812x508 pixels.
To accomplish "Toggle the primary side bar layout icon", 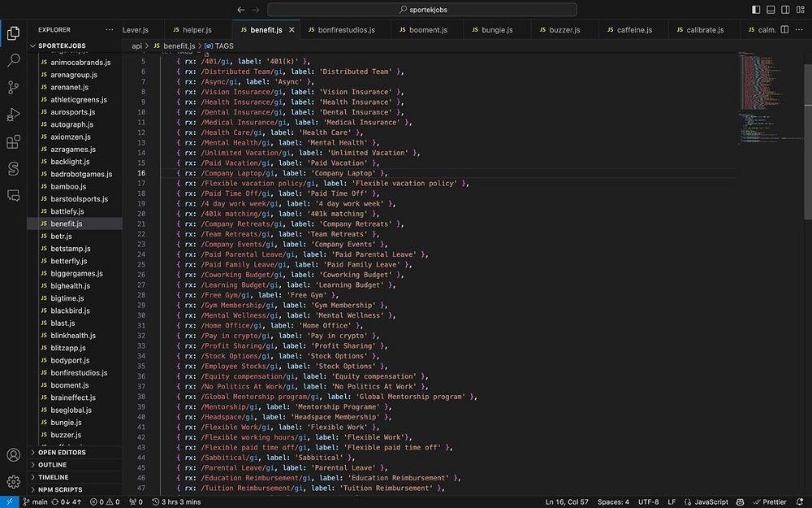I will (756, 10).
